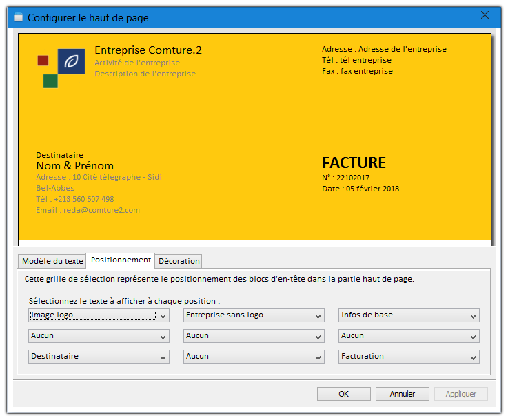Open the Décoration tab

179,261
